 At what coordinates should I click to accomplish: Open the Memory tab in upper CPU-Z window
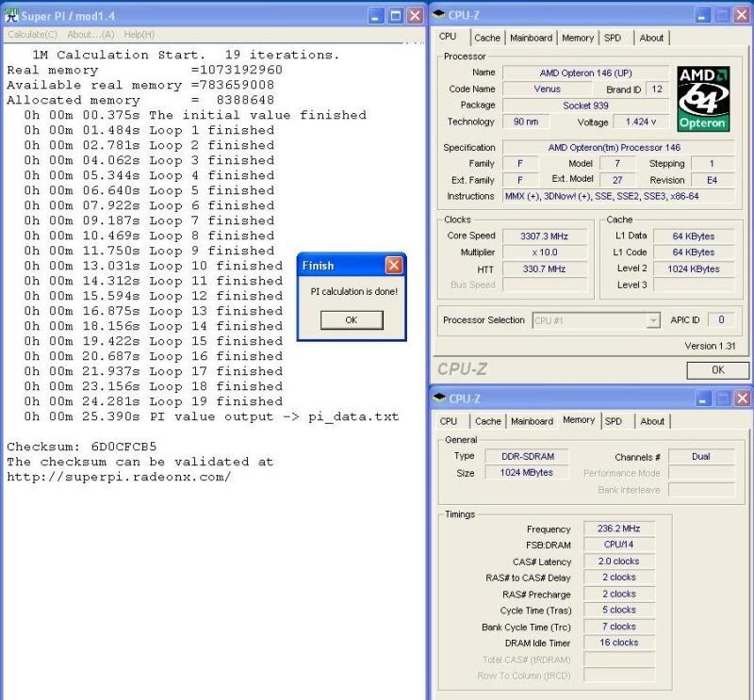coord(578,38)
